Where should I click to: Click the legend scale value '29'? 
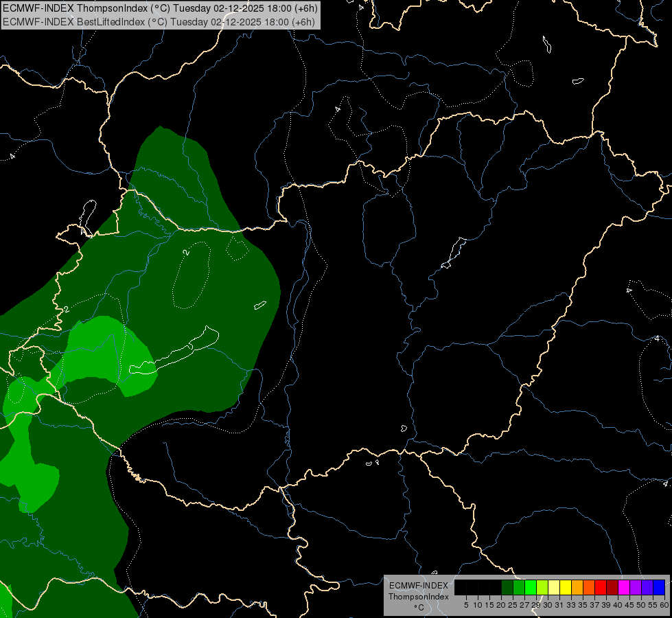pos(536,605)
